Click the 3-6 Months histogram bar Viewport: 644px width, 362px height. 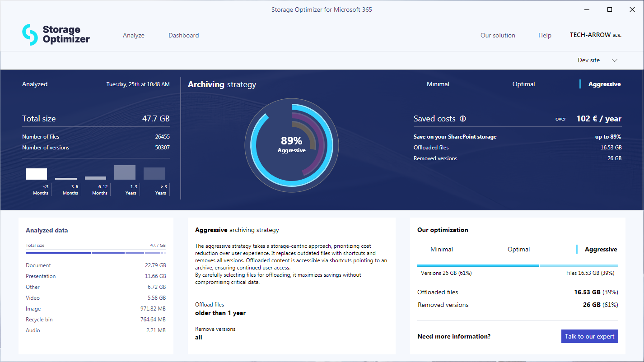point(66,179)
